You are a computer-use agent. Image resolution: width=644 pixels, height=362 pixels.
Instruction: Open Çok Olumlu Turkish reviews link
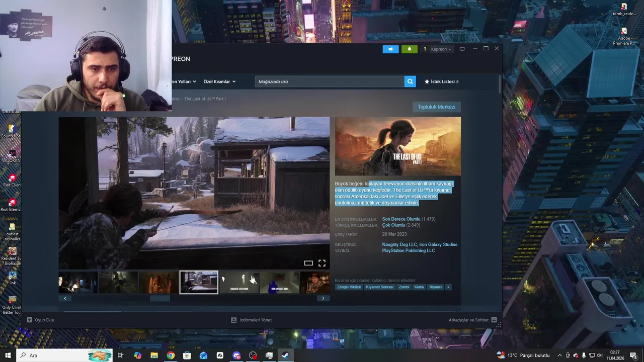[x=393, y=225]
